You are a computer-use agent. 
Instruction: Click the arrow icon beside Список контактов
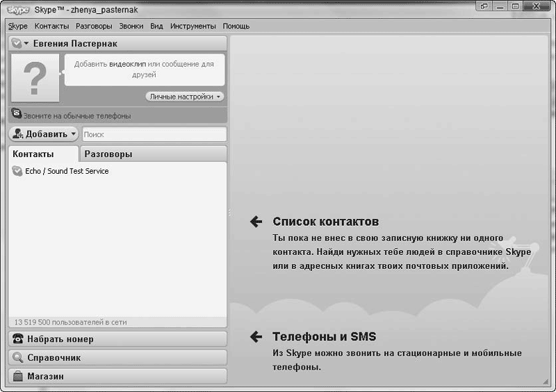point(256,222)
